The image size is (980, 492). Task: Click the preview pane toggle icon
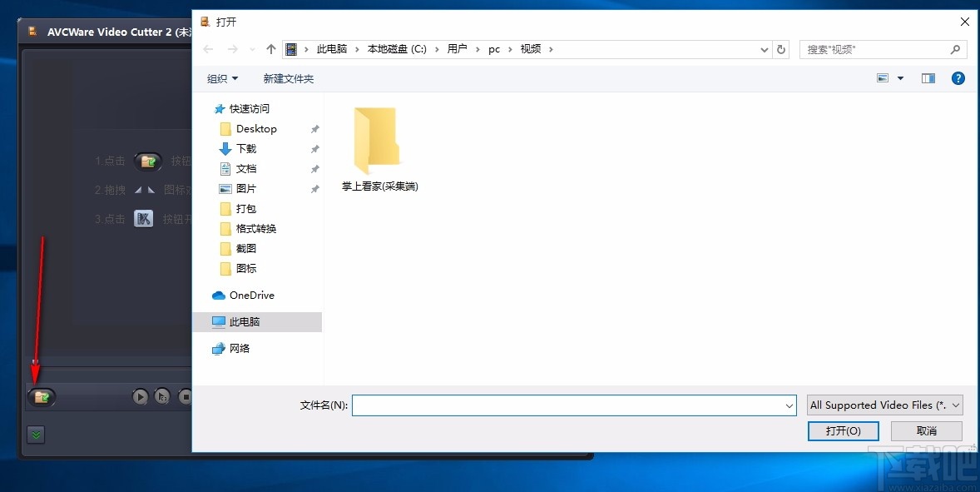(928, 78)
